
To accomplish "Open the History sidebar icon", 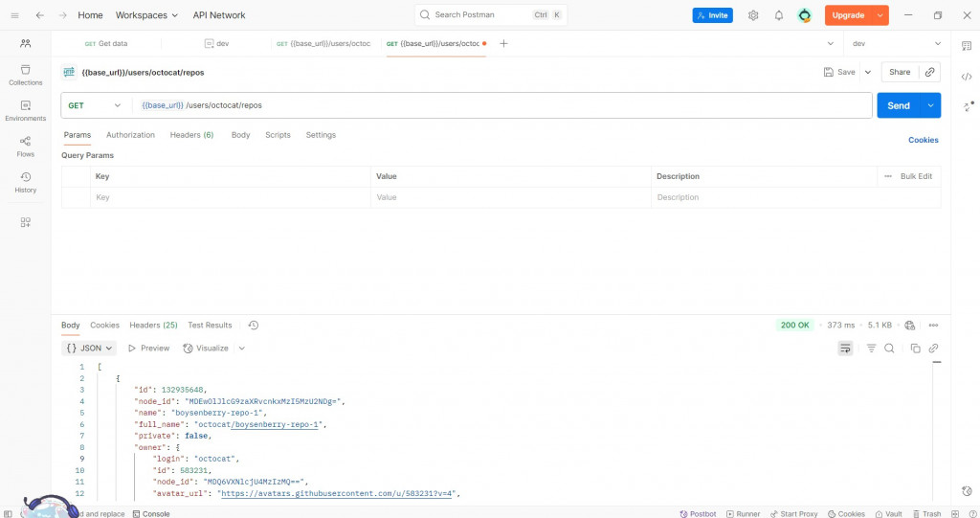I will 26,182.
